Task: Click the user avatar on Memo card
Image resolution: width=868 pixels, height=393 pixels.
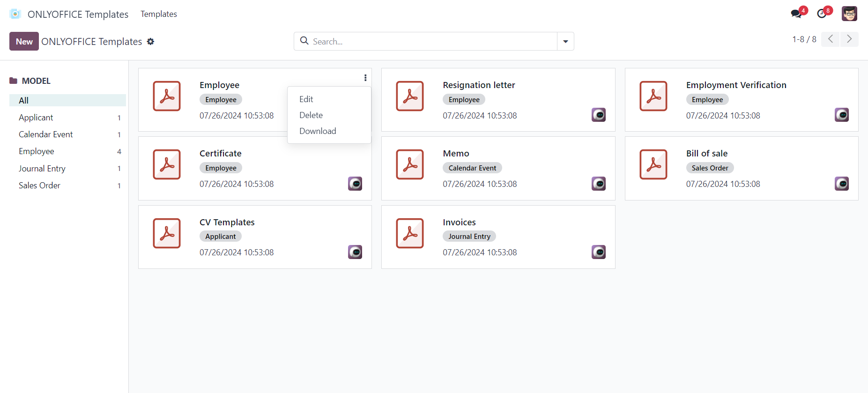Action: [x=598, y=184]
